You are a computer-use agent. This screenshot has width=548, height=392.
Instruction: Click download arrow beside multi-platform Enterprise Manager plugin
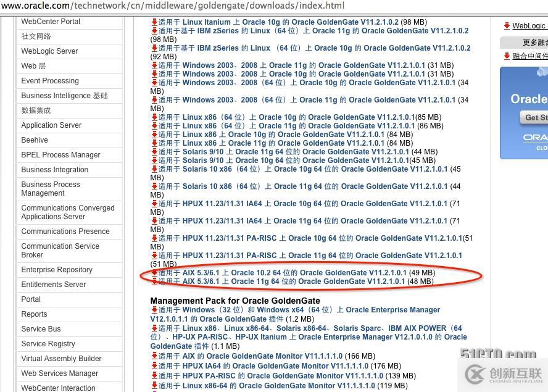pos(154,328)
